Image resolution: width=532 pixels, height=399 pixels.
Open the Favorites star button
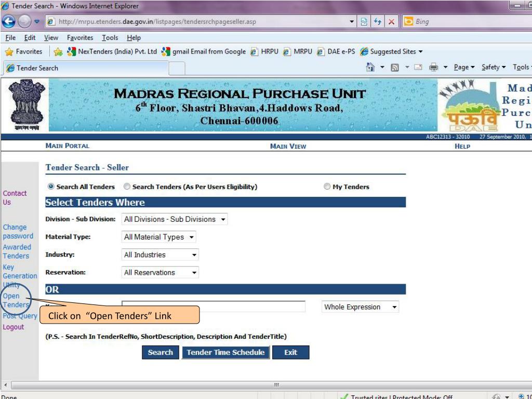(23, 52)
